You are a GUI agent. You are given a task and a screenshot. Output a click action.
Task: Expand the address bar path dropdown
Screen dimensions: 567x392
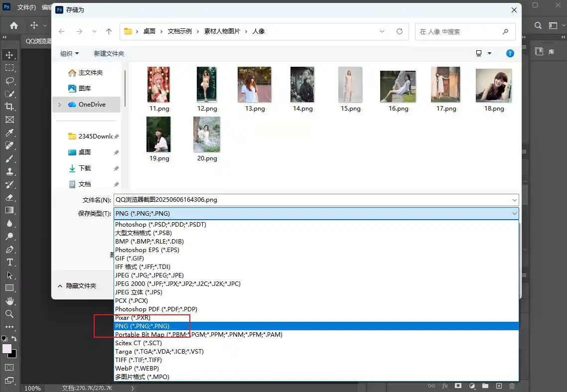(382, 31)
